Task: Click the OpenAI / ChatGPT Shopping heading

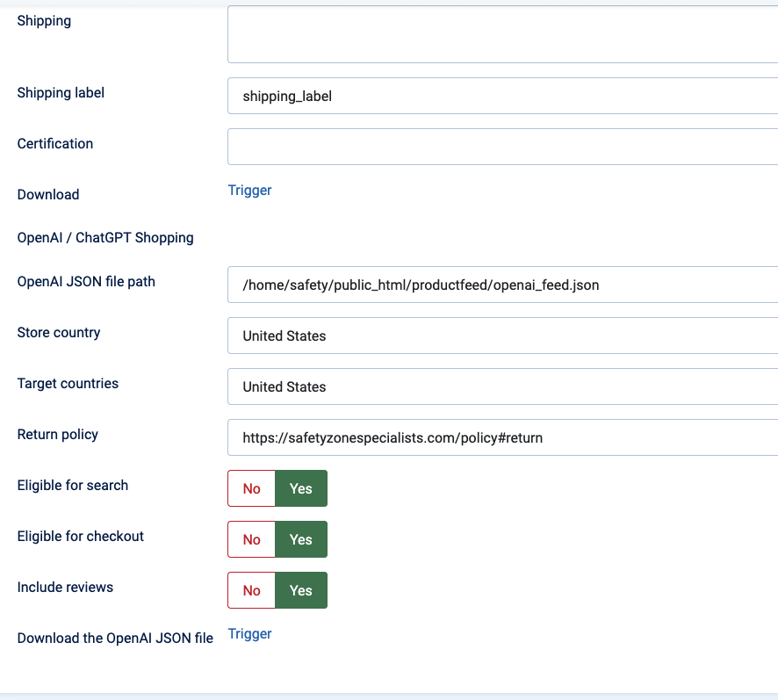Action: (105, 237)
